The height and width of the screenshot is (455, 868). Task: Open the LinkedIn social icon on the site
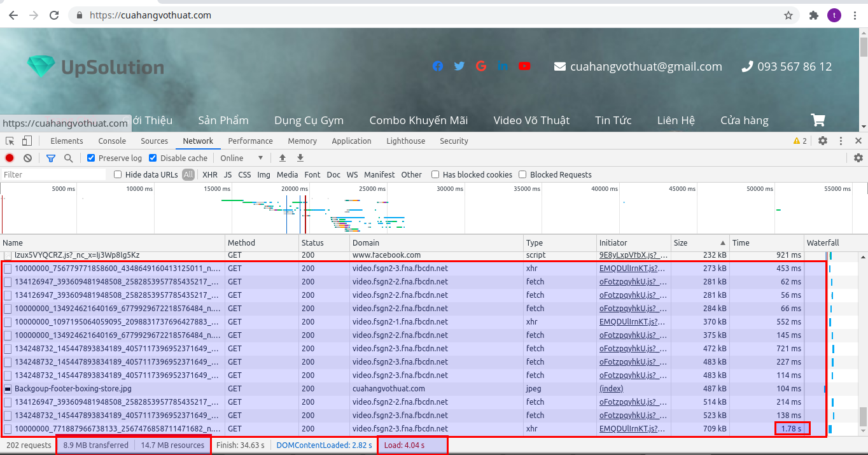[x=503, y=66]
